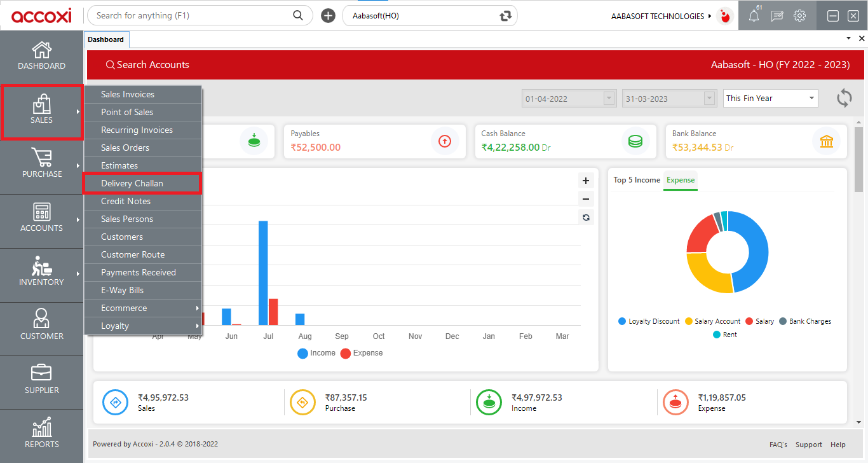Select Sales Invoices from menu
This screenshot has height=463, width=868.
pos(143,94)
